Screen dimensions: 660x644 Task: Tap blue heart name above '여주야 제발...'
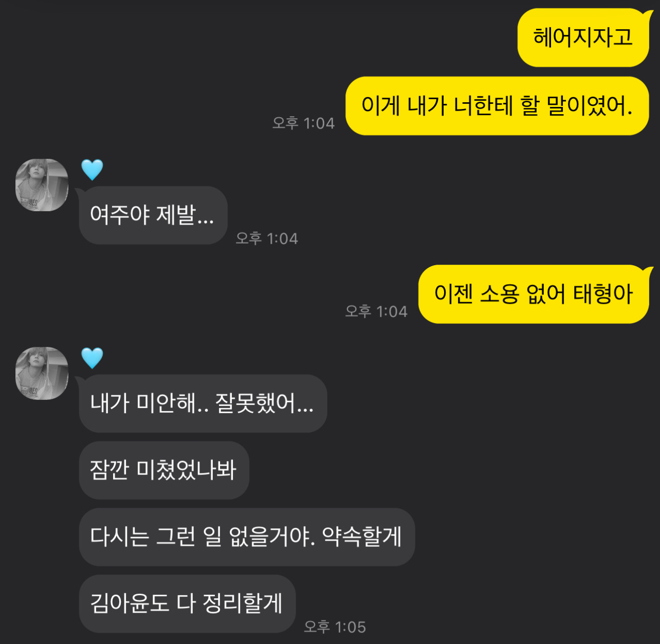pos(93,170)
